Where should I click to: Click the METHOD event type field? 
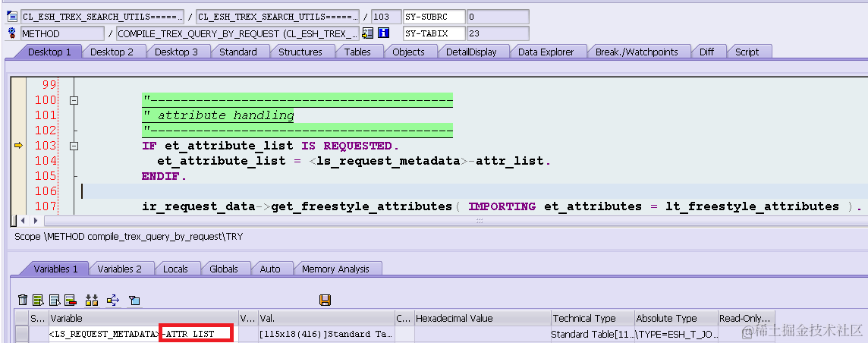pyautogui.click(x=62, y=33)
